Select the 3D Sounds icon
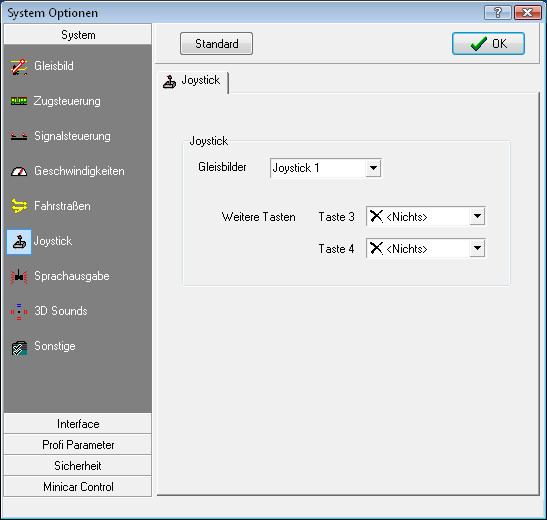The width and height of the screenshot is (547, 520). [19, 311]
